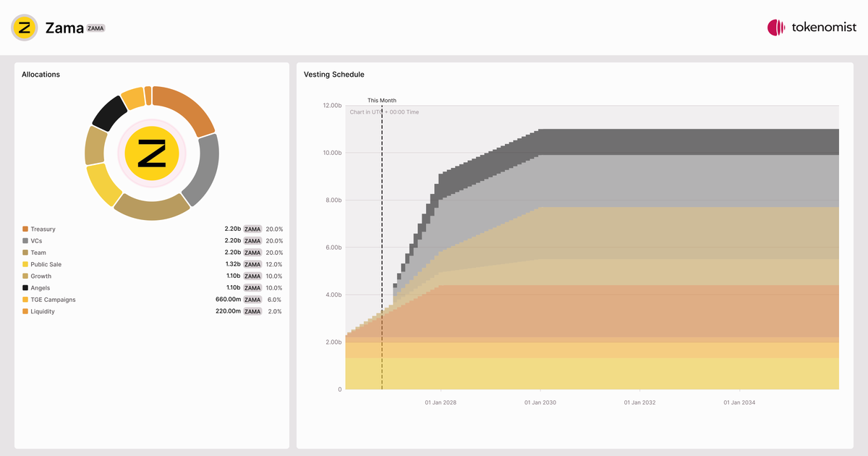This screenshot has width=868, height=456.
Task: Click the Liquidity legend color swatch
Action: click(x=25, y=311)
